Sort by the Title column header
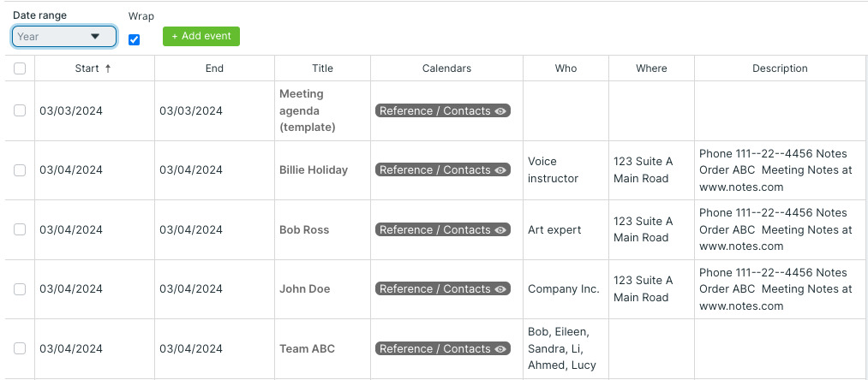 tap(322, 68)
